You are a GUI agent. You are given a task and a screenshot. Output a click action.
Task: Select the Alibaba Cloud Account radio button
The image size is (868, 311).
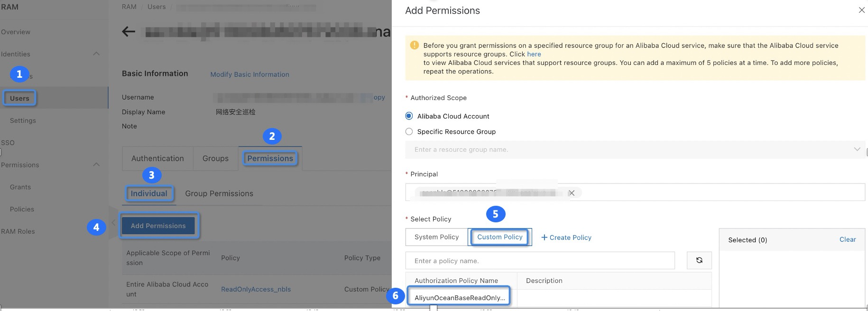coord(409,116)
